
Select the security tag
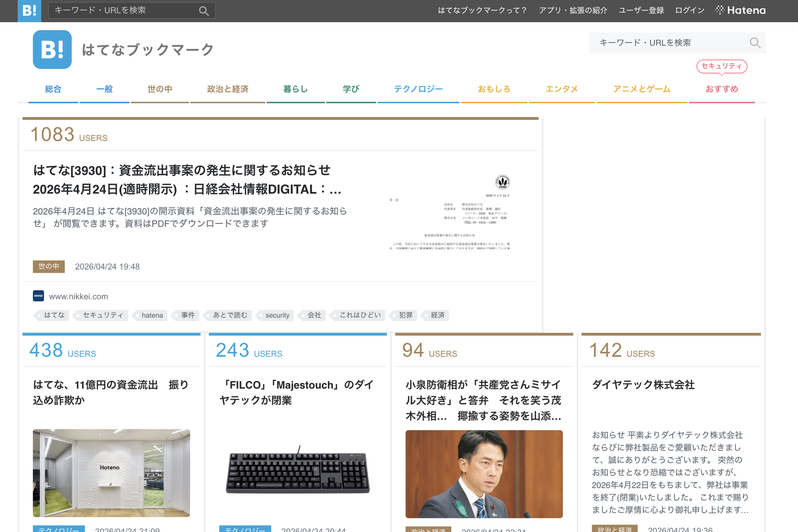pos(277,315)
